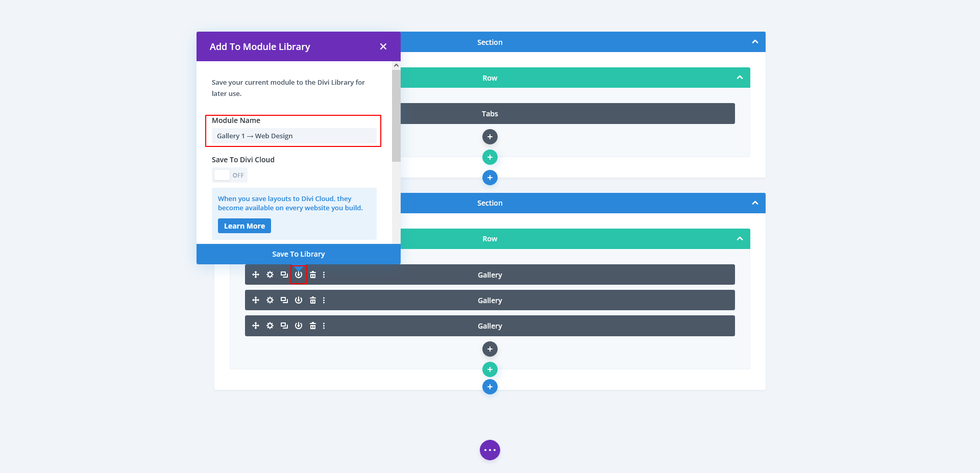Viewport: 980px width, 473px height.
Task: Click purple builder options ellipsis button
Action: tap(489, 450)
